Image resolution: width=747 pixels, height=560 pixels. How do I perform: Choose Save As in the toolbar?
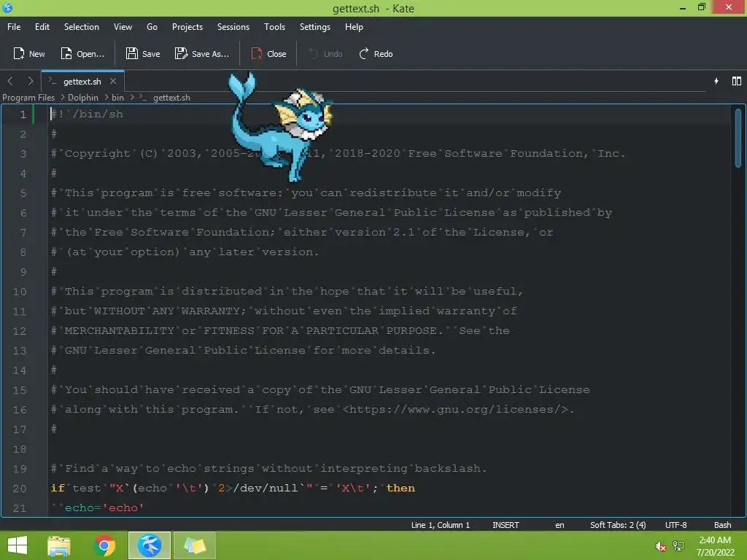pyautogui.click(x=202, y=54)
